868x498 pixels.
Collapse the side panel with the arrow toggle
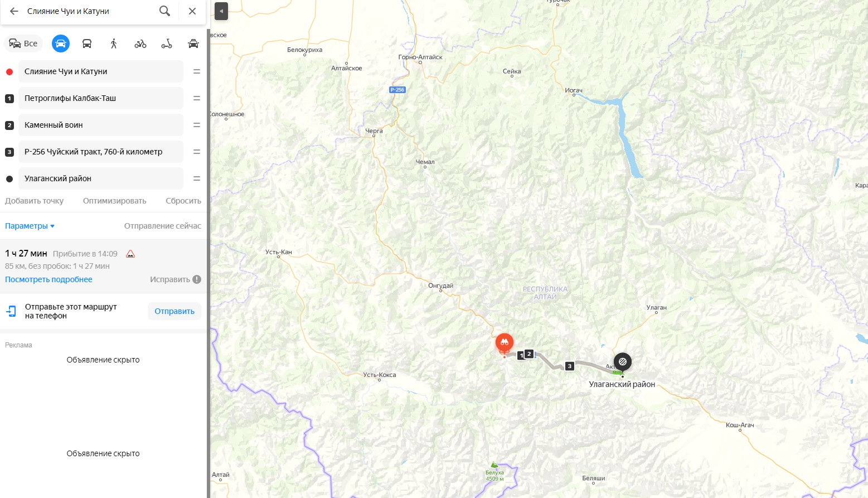pyautogui.click(x=221, y=11)
